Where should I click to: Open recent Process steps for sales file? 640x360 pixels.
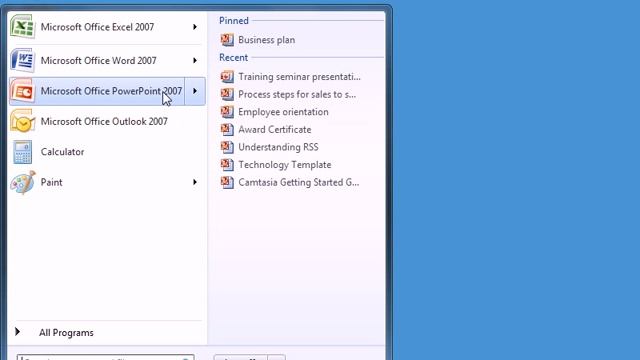coord(297,94)
